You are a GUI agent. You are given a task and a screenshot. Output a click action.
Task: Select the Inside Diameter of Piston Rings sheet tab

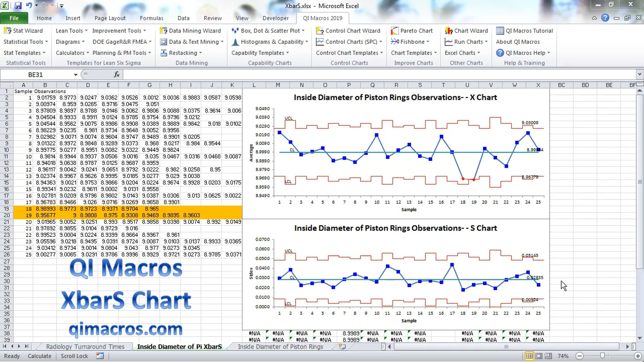tap(280, 346)
